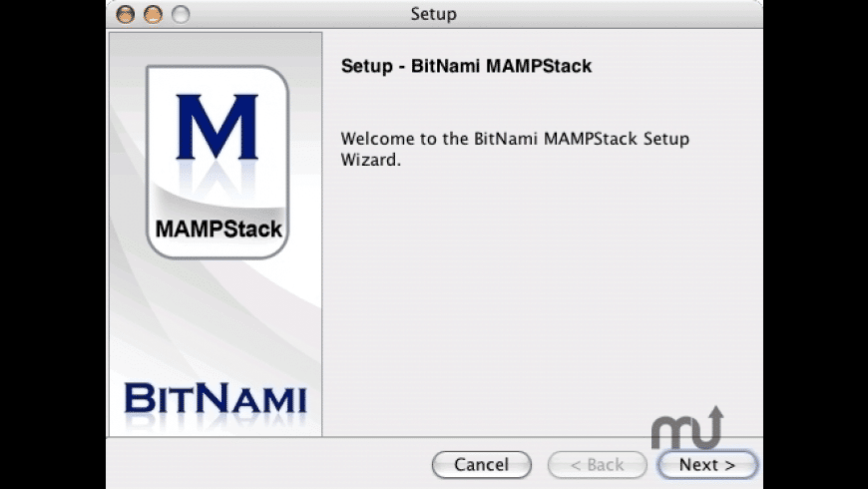Click the upward arrow on the MacUpdate watermark

click(714, 421)
